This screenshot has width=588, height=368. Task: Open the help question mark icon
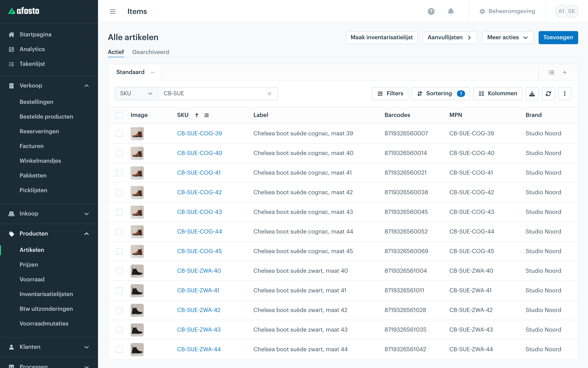[x=431, y=11]
